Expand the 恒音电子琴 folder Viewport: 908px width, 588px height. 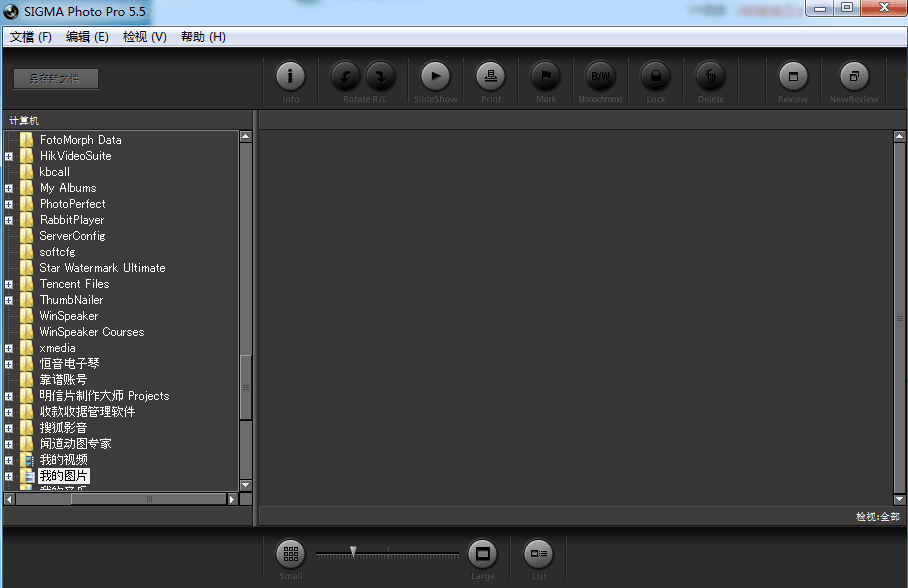pos(9,364)
